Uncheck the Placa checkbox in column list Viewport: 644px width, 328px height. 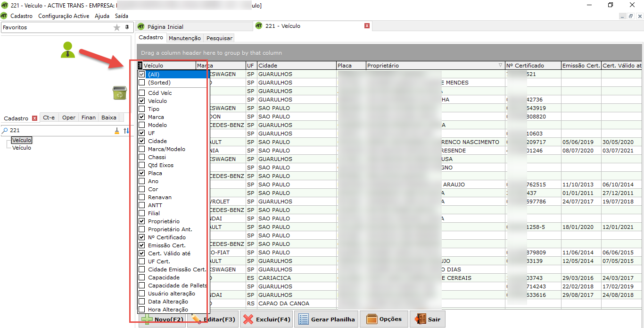142,173
